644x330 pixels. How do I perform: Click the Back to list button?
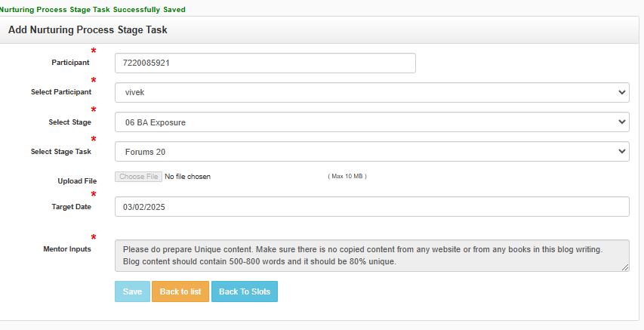click(x=180, y=291)
